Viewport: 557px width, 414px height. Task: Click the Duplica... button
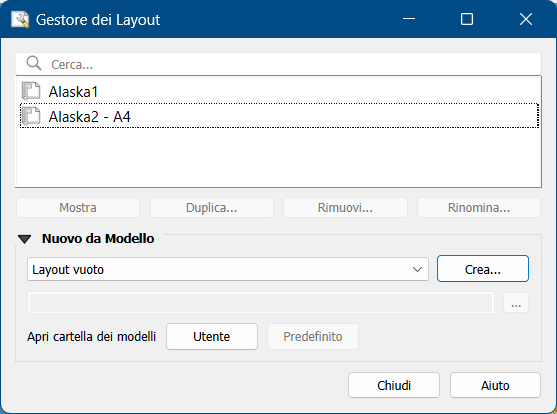[x=212, y=208]
